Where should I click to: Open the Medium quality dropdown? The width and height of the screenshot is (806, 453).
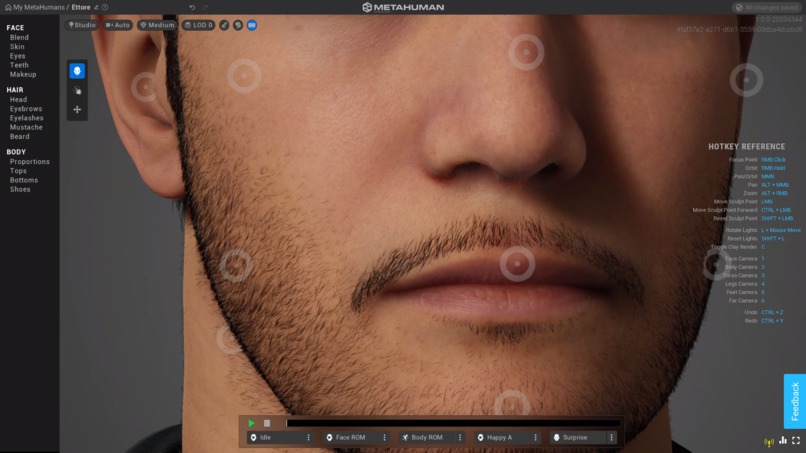(157, 25)
